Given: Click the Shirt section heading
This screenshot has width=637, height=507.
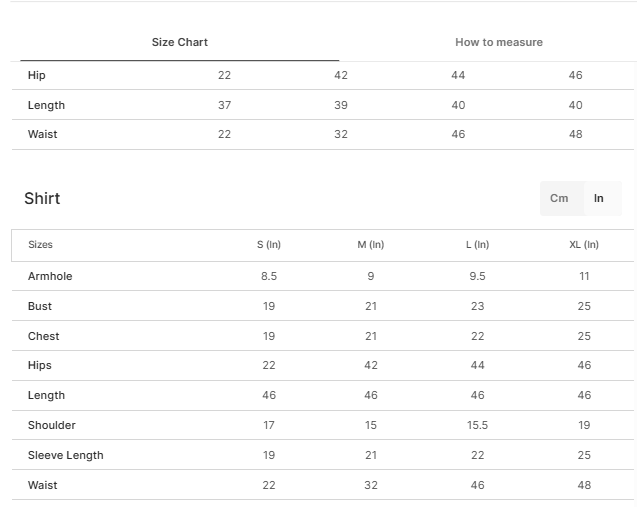Looking at the screenshot, I should tap(42, 198).
